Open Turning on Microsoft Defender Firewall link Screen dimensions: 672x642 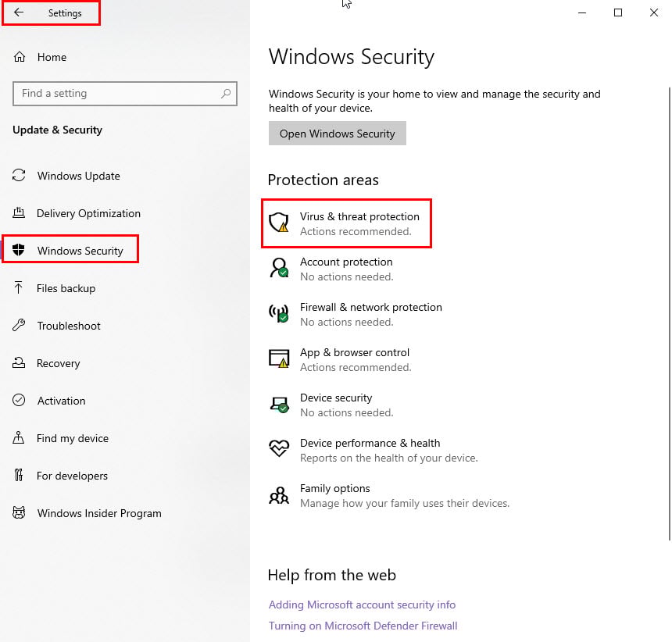363,626
